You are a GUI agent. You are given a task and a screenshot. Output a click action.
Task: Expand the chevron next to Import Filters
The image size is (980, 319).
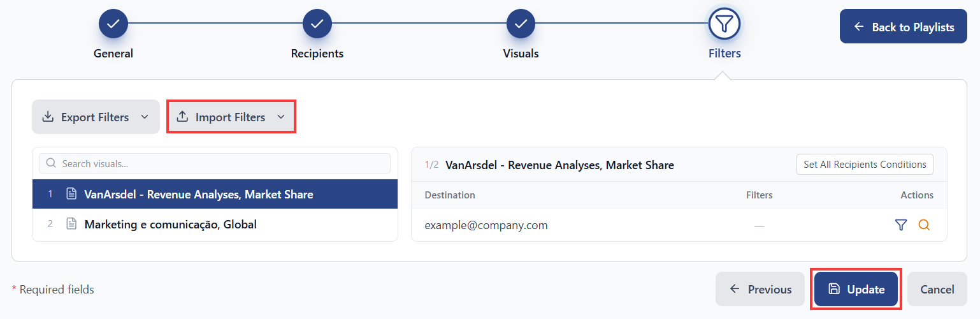(281, 117)
